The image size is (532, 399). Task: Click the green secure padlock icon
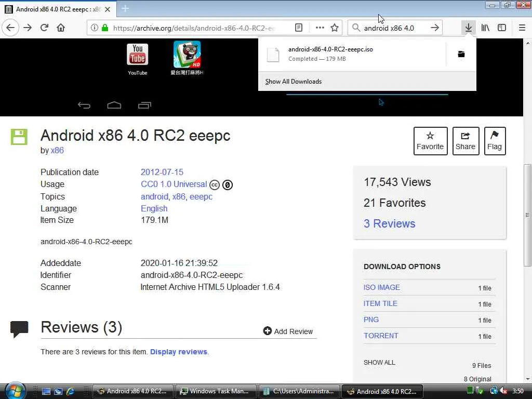pyautogui.click(x=105, y=28)
